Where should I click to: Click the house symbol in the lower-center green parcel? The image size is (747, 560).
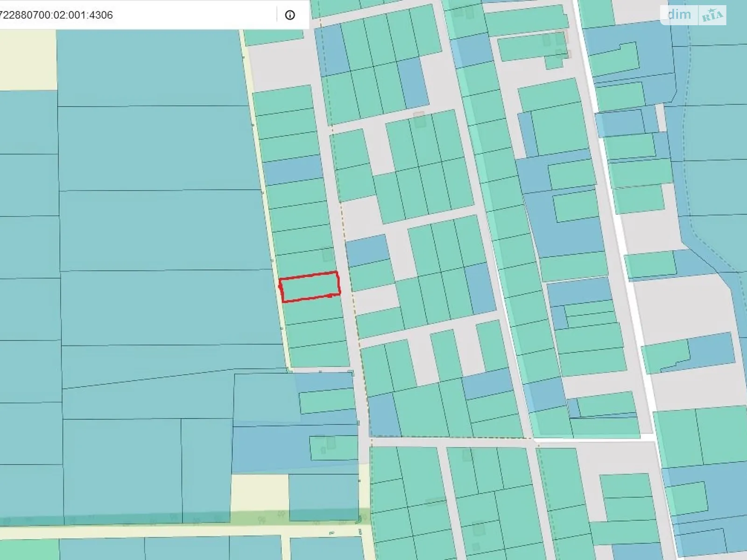click(x=331, y=442)
